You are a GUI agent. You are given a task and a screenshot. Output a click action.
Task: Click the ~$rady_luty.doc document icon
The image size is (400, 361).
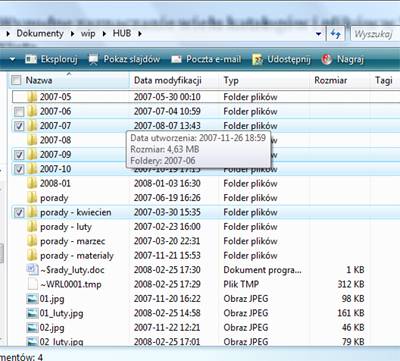click(x=32, y=269)
